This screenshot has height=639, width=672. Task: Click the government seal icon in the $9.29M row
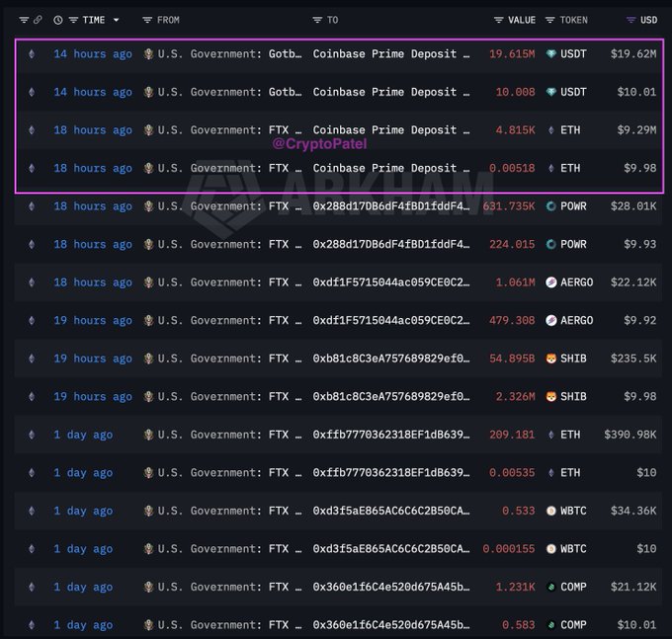point(148,130)
